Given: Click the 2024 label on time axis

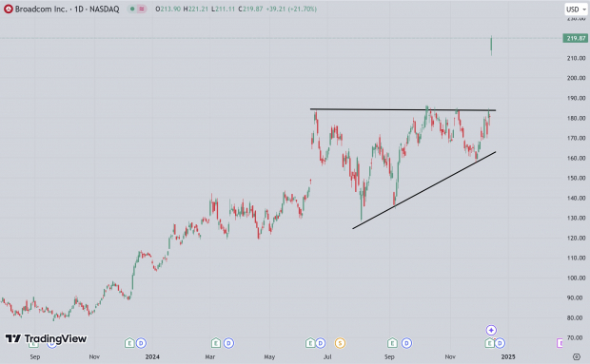Looking at the screenshot, I should tap(152, 356).
